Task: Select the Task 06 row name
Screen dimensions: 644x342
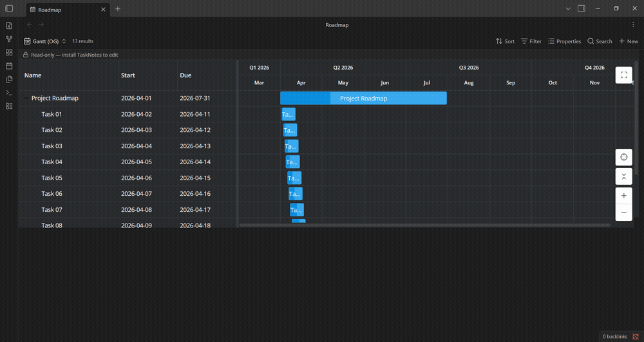Action: pyautogui.click(x=52, y=193)
